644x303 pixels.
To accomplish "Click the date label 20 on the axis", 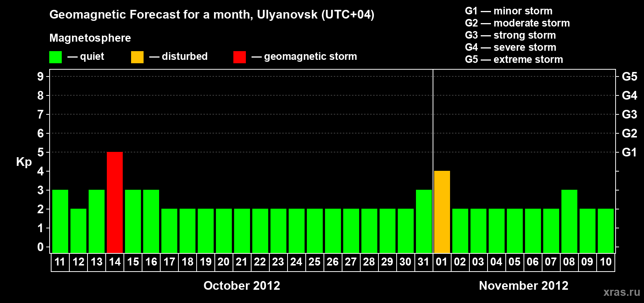I will pos(224,262).
